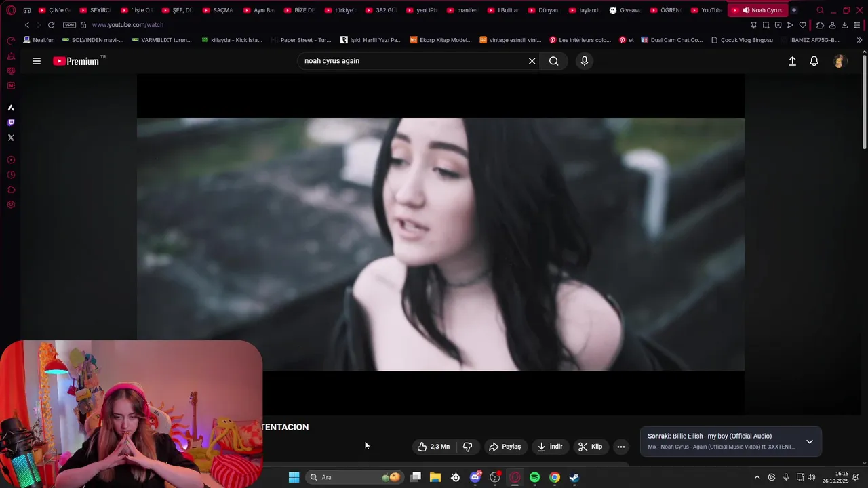
Task: Switch to the Giveaway tab
Action: (x=625, y=10)
